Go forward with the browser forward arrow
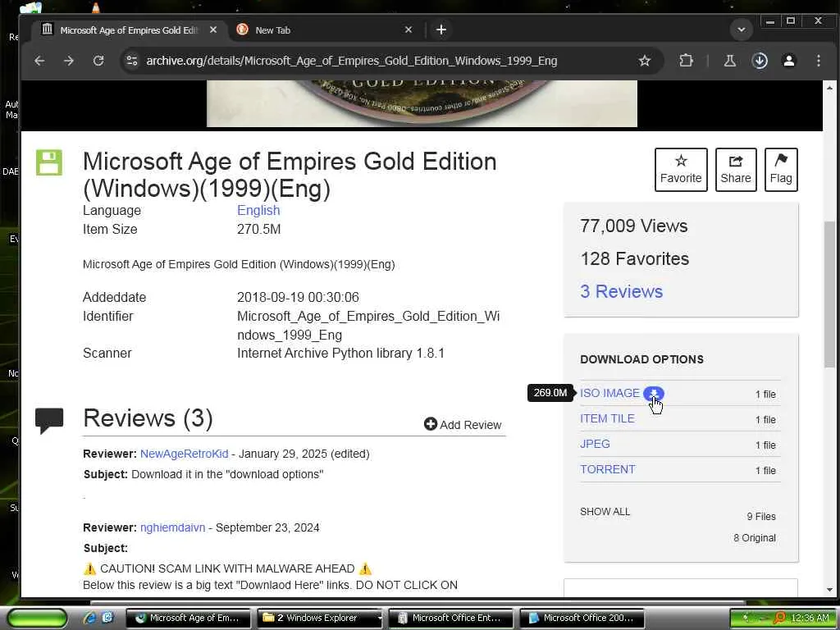Viewport: 840px width, 630px height. pos(69,61)
